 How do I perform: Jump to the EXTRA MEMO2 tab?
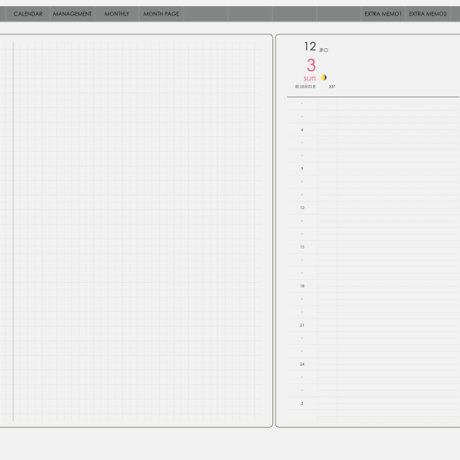pyautogui.click(x=428, y=14)
